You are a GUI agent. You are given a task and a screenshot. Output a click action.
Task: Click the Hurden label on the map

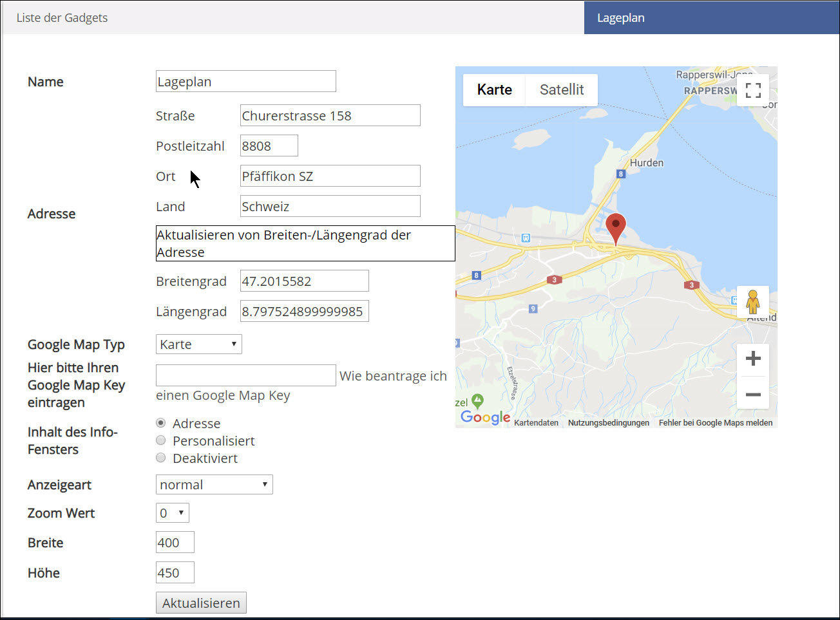646,163
